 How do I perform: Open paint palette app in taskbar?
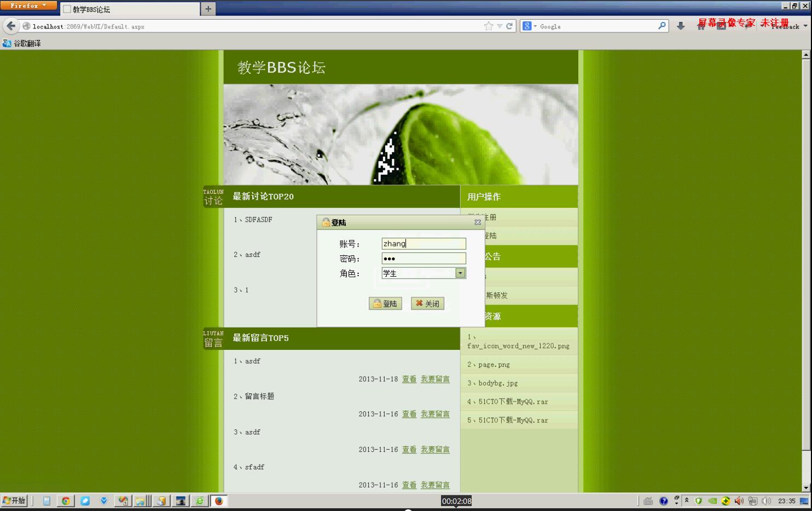click(123, 501)
